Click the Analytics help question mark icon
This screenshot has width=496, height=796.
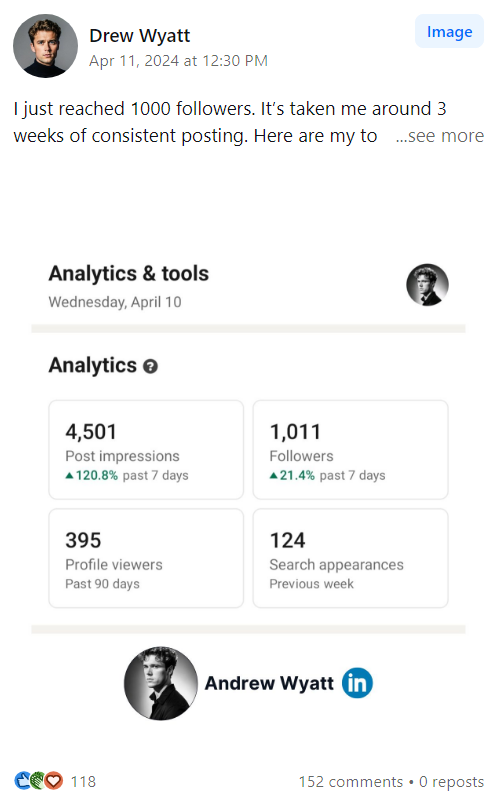(150, 366)
